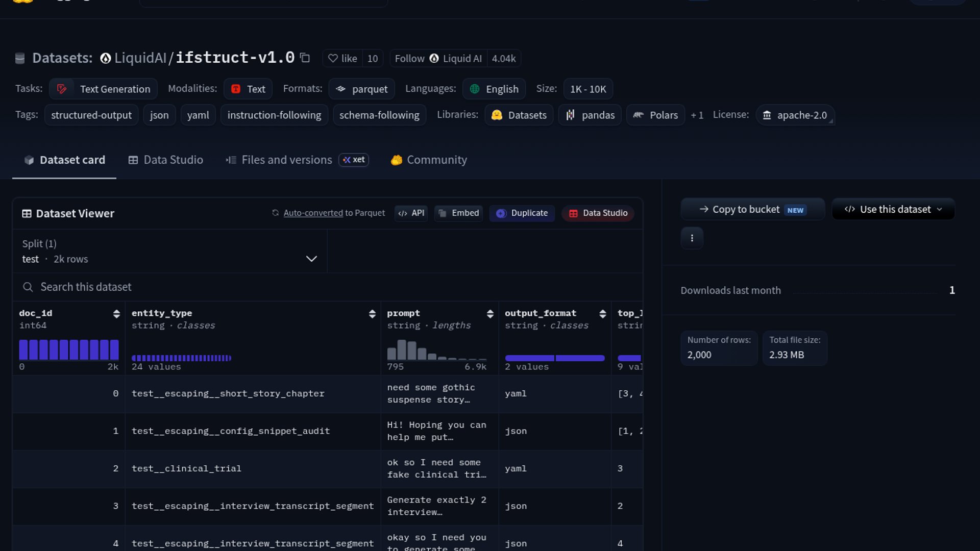Click the Embed button
This screenshot has height=551, width=980.
pos(458,213)
